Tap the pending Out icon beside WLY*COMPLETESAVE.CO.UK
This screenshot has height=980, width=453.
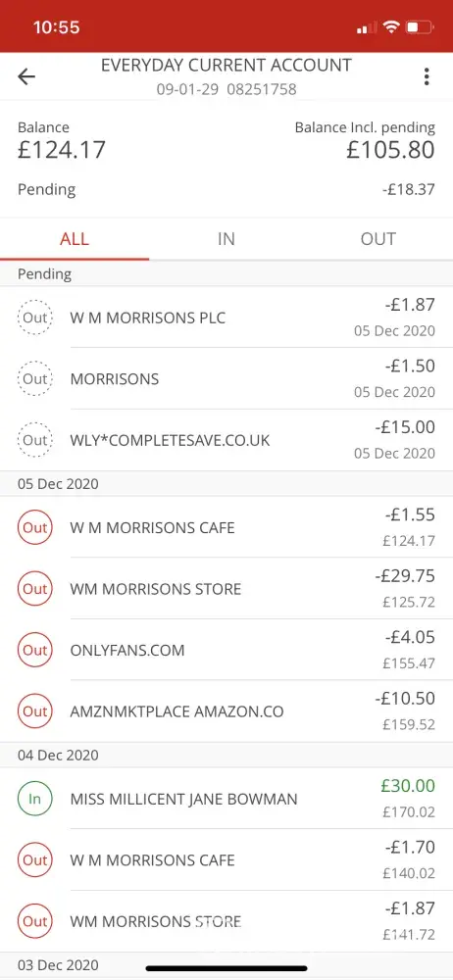coord(35,440)
